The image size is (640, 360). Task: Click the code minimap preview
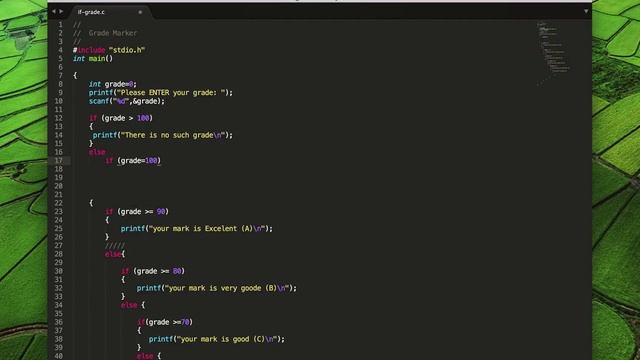coord(553,53)
